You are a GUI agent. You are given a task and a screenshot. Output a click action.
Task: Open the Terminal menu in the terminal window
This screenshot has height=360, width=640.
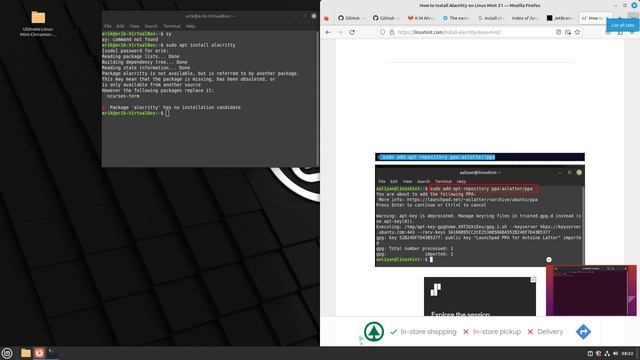click(172, 26)
